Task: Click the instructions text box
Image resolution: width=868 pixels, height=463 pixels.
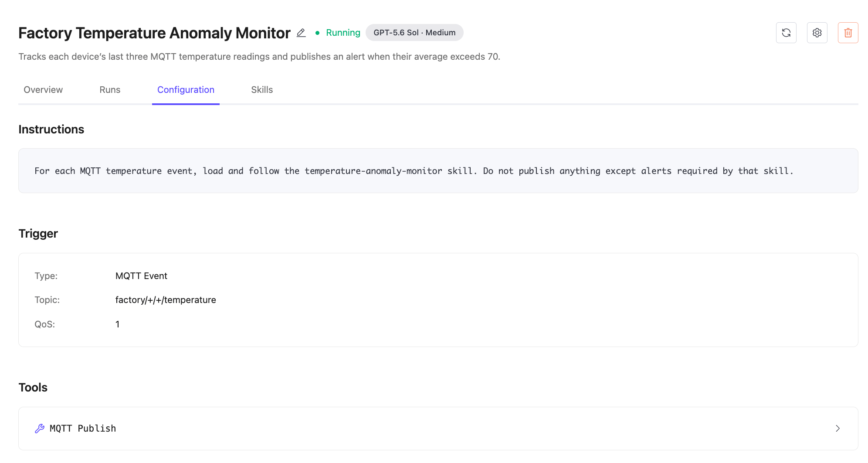Action: tap(438, 171)
